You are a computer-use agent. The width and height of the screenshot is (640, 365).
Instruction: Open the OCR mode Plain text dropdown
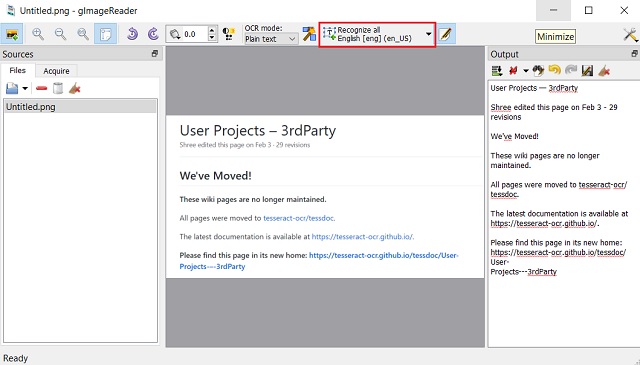pyautogui.click(x=271, y=39)
